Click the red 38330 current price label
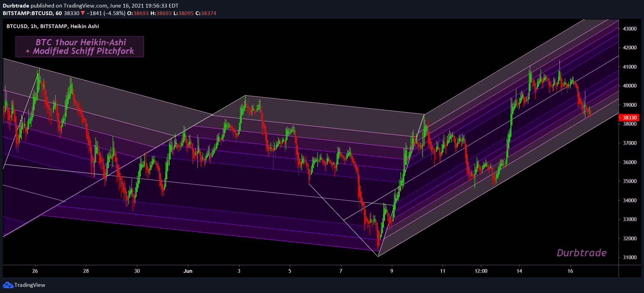 click(x=629, y=118)
